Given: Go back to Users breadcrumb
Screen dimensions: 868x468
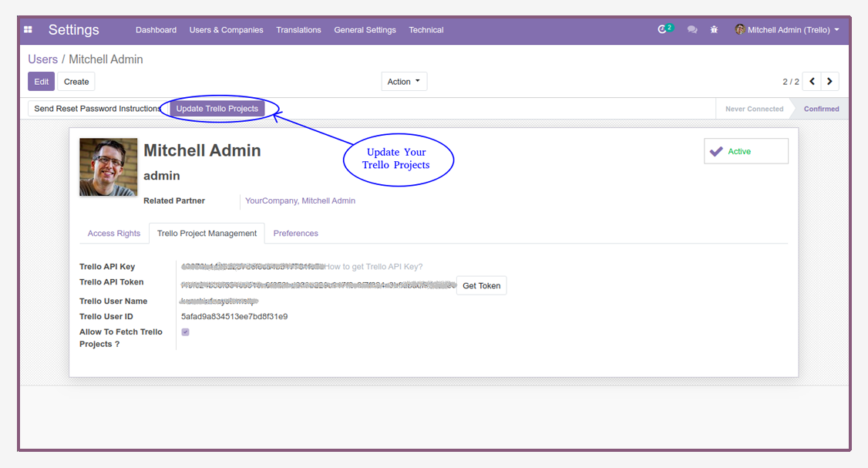Looking at the screenshot, I should [x=42, y=59].
